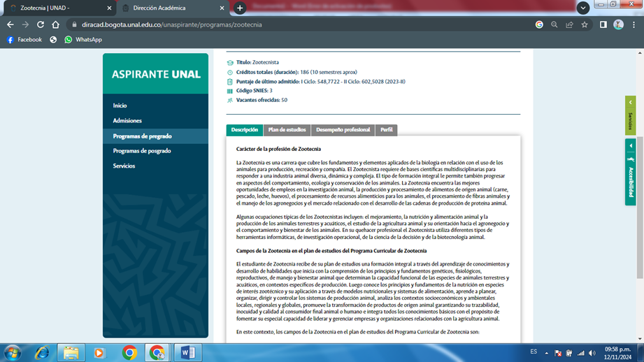Reload the page with the refresh icon
Screen dimensions: 644x362
pyautogui.click(x=40, y=24)
